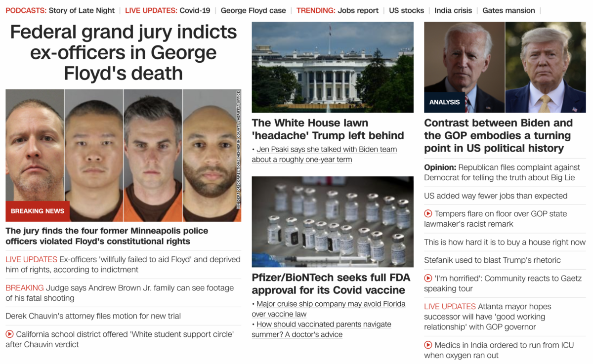Viewport: 593px width, 364px height.
Task: Open the ANALYSIS badge on Biden Trump photo
Action: pyautogui.click(x=444, y=102)
